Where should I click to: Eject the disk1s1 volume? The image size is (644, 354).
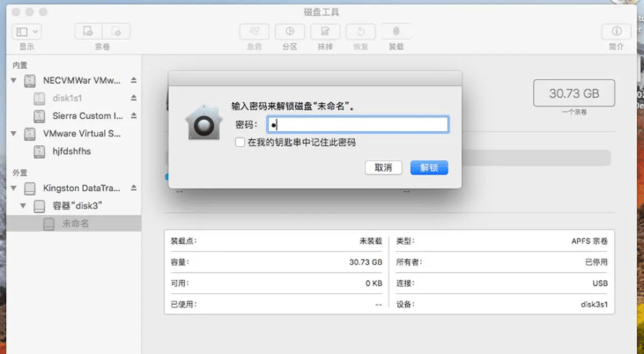(134, 98)
